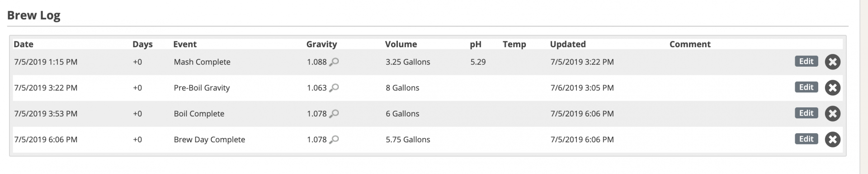This screenshot has height=174, width=868.
Task: Click the Updated column header
Action: [568, 44]
